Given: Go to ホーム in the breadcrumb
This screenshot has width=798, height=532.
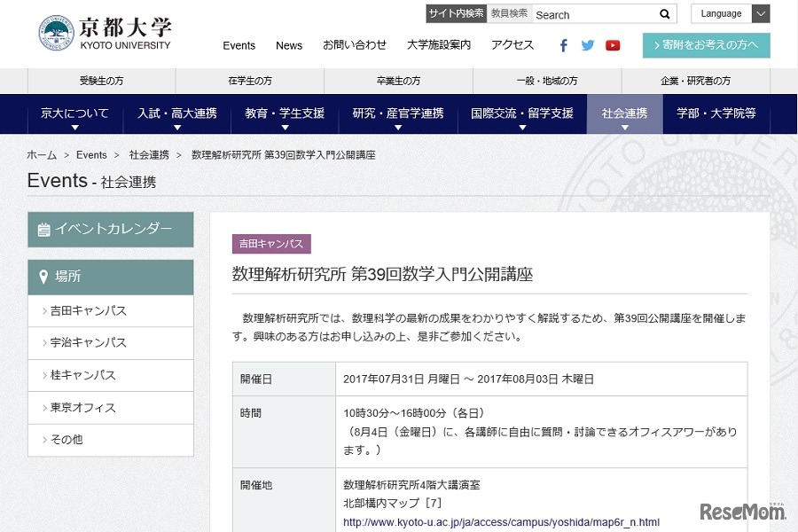Looking at the screenshot, I should [42, 155].
